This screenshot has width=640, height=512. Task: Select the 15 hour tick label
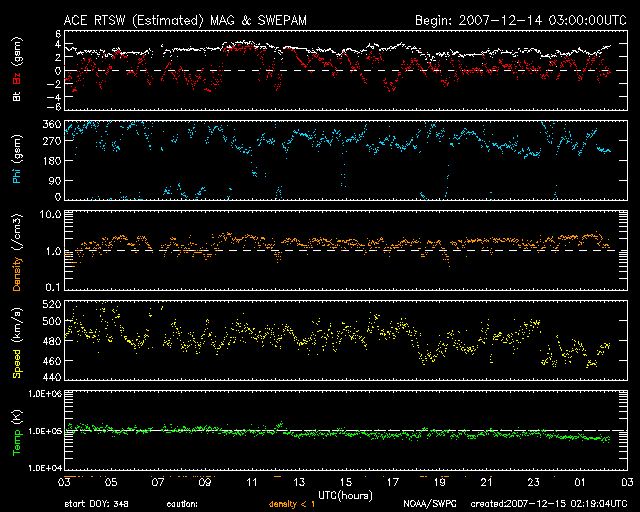[x=345, y=482]
